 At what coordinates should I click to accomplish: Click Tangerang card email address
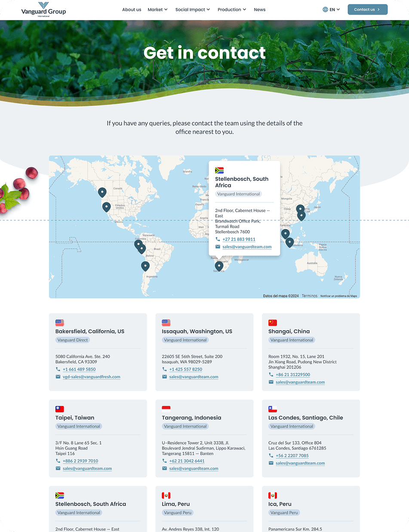[x=194, y=469]
